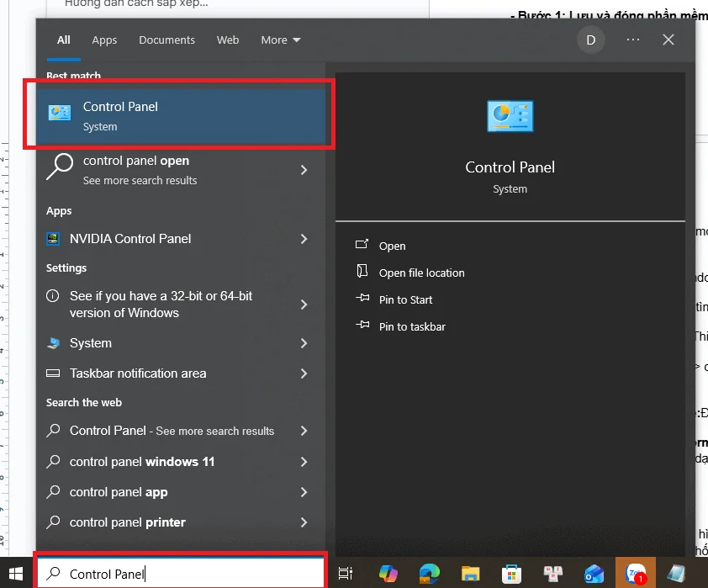Click the search box containing Control Panel
Image resolution: width=708 pixels, height=588 pixels.
pyautogui.click(x=181, y=574)
